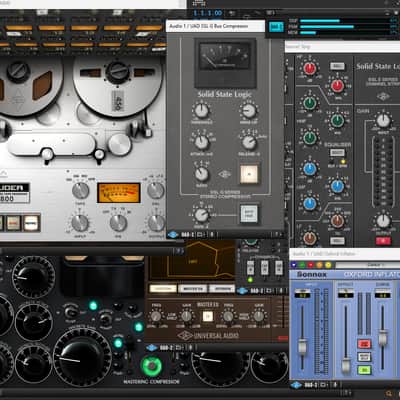Click the Make-Up knob on the SSL Bus Compressor

[x=249, y=111]
